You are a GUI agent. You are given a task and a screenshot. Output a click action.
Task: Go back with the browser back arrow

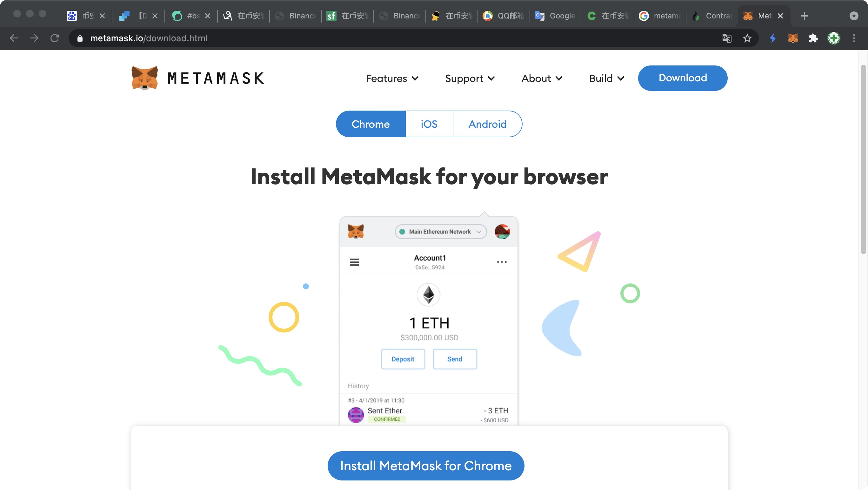pos(14,38)
